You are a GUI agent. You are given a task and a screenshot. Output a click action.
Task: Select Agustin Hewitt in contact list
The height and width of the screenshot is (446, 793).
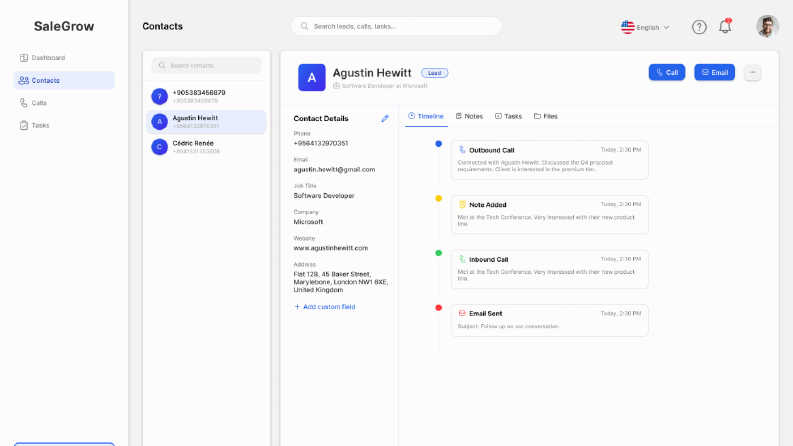pos(206,122)
